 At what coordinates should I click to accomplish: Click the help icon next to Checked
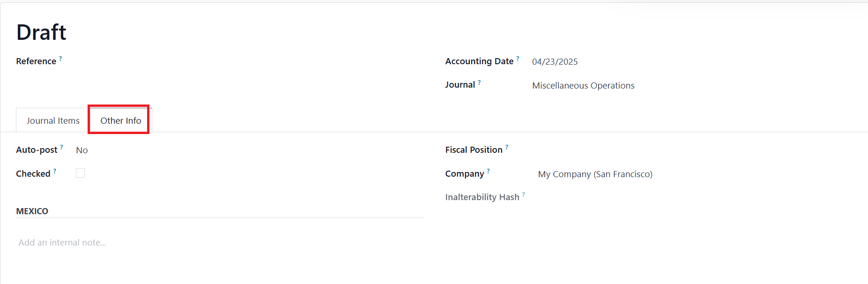pos(55,171)
